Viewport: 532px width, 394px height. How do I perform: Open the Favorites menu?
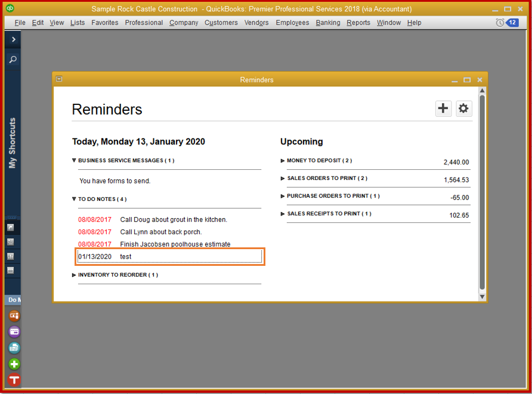[105, 23]
